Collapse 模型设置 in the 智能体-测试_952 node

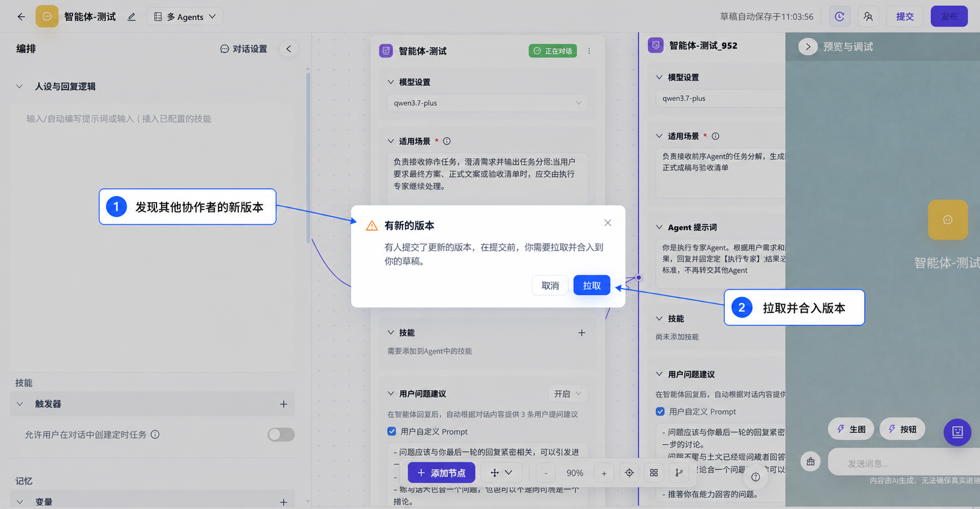tap(659, 77)
